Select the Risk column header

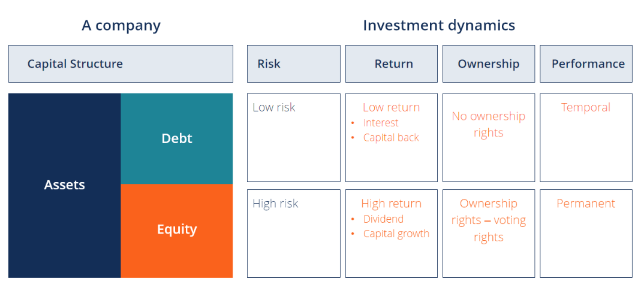tap(294, 63)
